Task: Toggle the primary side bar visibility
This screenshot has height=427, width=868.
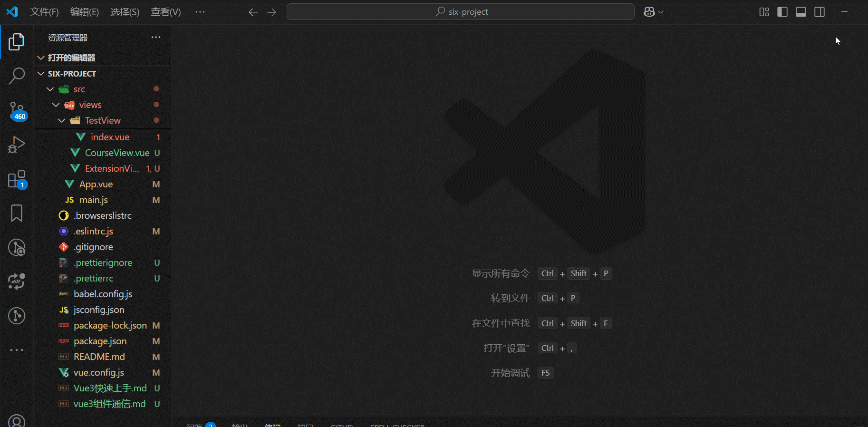Action: coord(782,12)
